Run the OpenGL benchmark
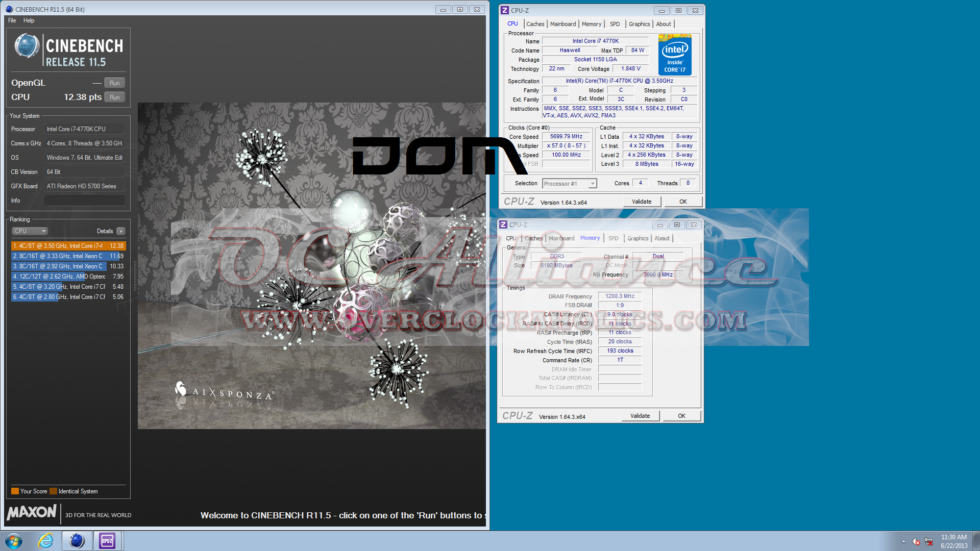Image resolution: width=980 pixels, height=551 pixels. [115, 83]
